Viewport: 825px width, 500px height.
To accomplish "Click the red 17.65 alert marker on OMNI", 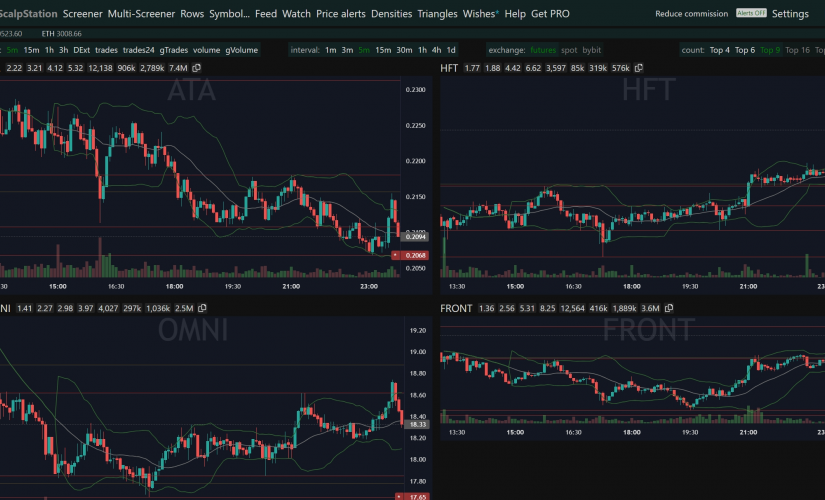I will (x=412, y=496).
